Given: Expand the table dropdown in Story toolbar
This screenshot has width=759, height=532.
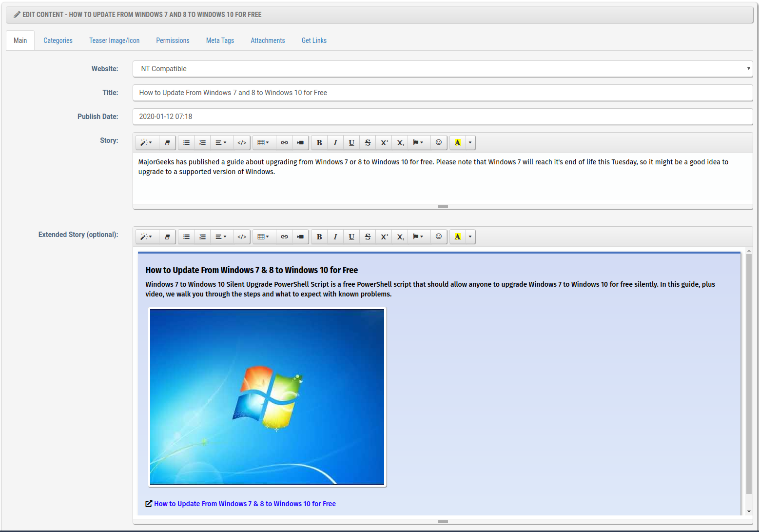Looking at the screenshot, I should coord(263,143).
